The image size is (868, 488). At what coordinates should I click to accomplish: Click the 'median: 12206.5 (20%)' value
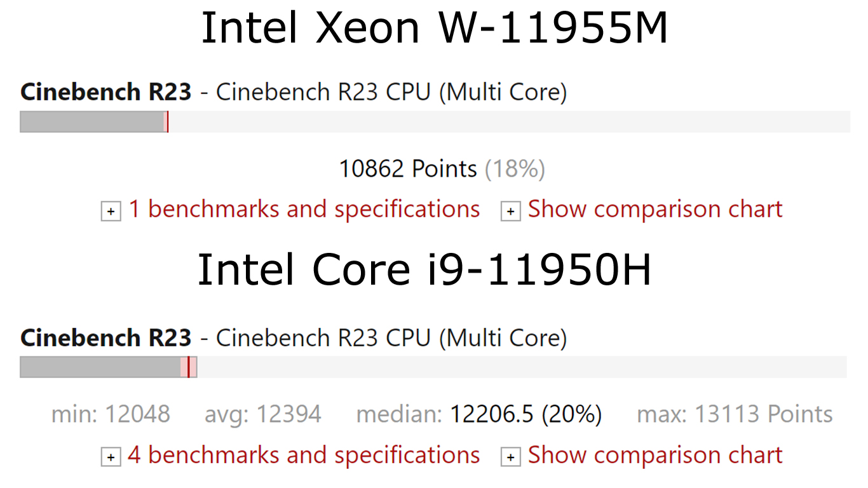(x=479, y=414)
